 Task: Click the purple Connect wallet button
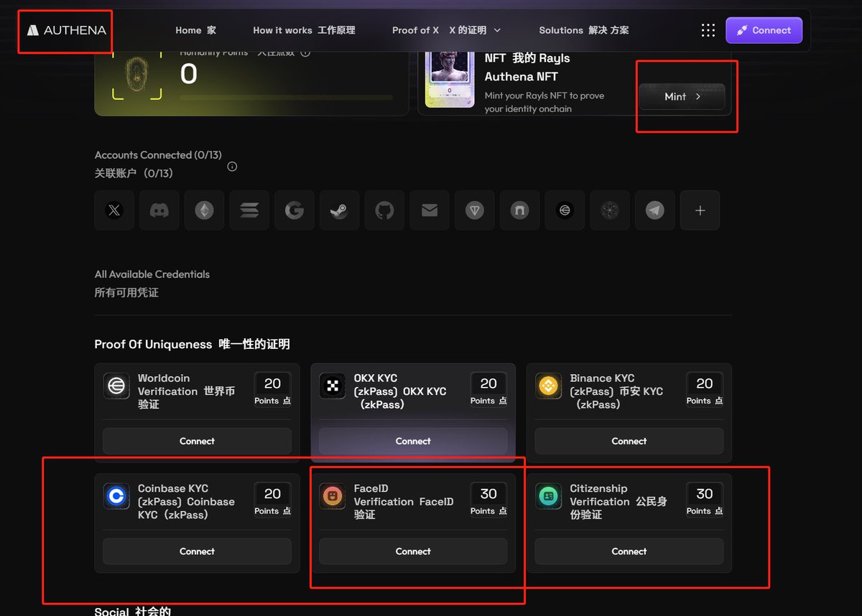764,30
